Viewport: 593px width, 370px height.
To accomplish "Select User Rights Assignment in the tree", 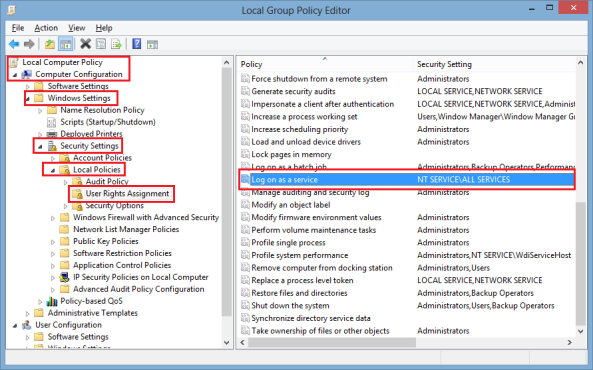I will (127, 194).
